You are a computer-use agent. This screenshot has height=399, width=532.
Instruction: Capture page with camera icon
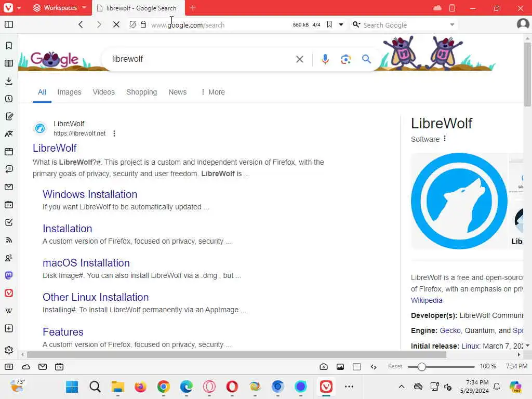[x=324, y=366]
